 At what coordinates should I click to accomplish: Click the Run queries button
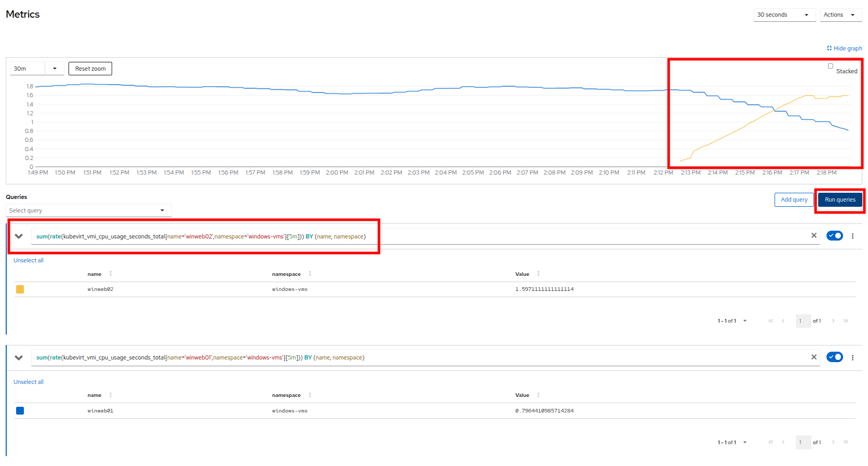click(x=839, y=200)
